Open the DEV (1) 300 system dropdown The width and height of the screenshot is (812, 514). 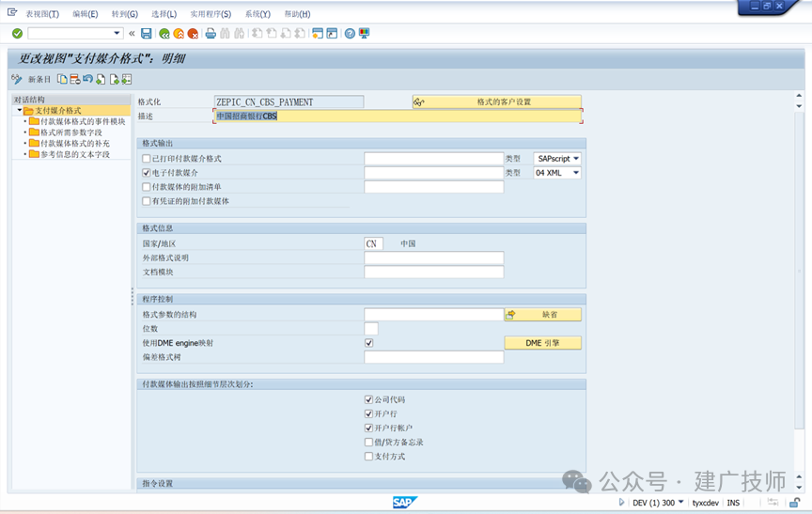[681, 502]
